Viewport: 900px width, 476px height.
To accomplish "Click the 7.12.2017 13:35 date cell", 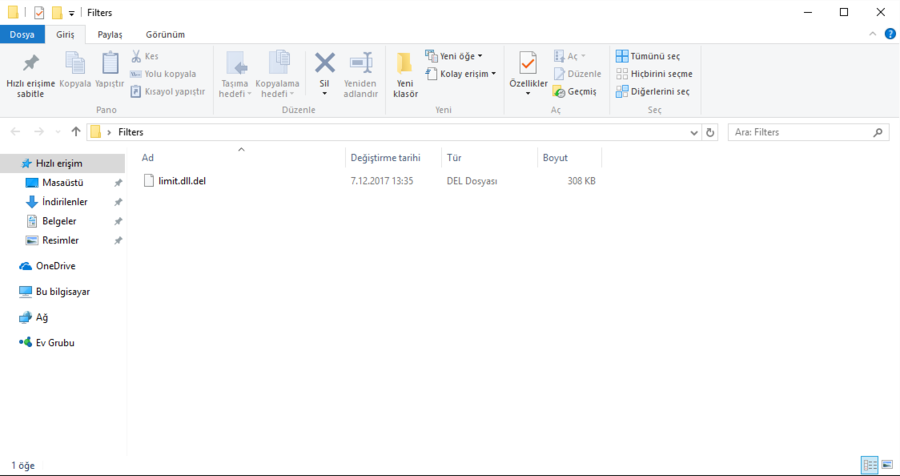I will pos(382,181).
